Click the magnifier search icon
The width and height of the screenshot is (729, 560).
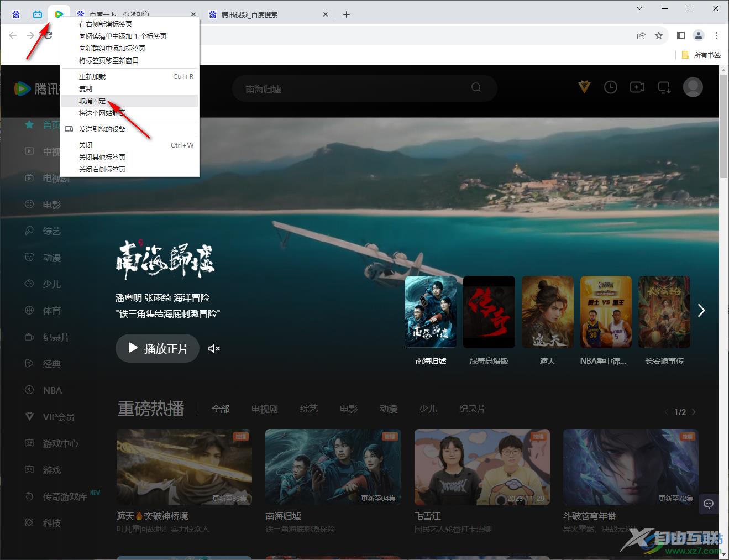pos(476,87)
